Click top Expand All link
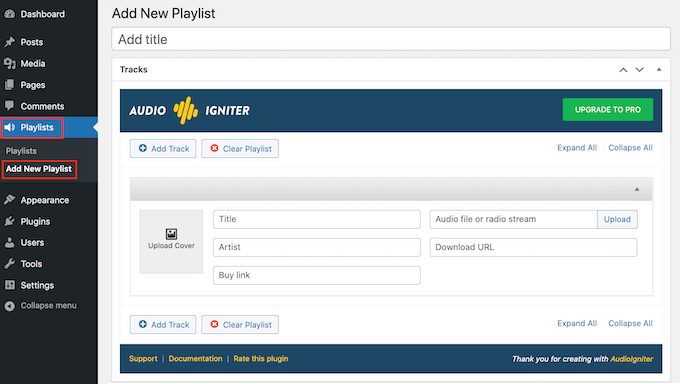The image size is (680, 384). click(x=577, y=148)
